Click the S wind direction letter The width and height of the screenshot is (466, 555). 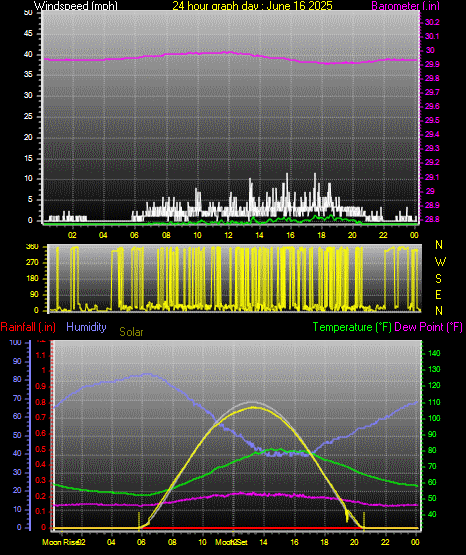tap(438, 279)
